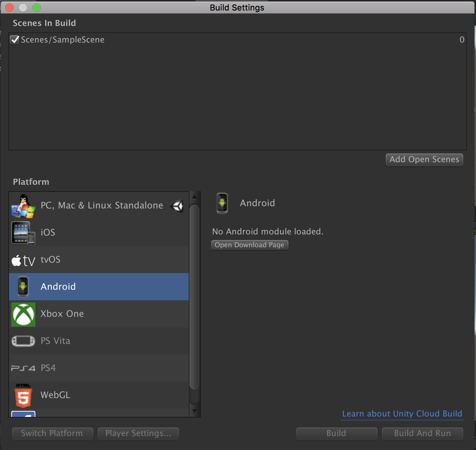The height and width of the screenshot is (450, 476).
Task: Select the WebGL platform label
Action: pos(55,395)
